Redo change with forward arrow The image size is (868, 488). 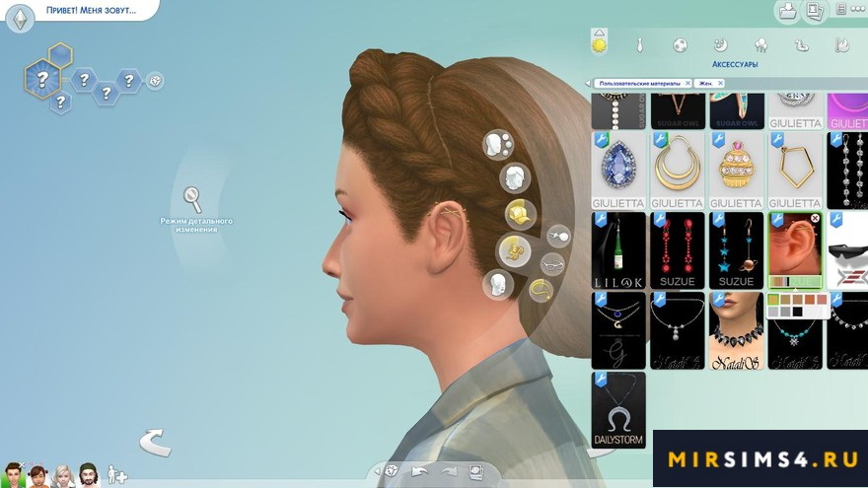[450, 472]
